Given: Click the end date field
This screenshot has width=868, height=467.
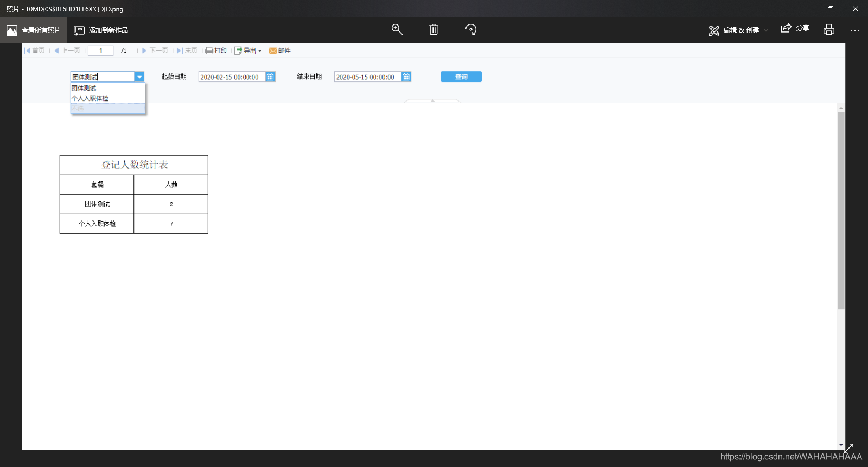Looking at the screenshot, I should 368,77.
